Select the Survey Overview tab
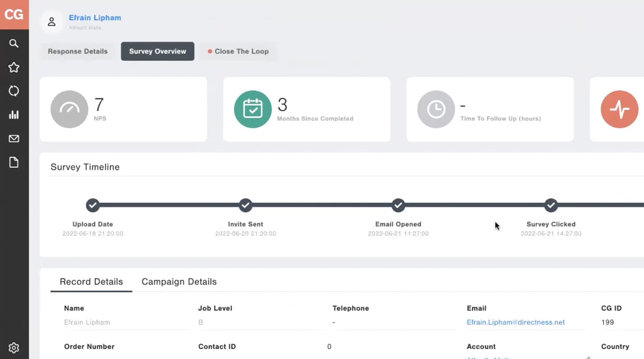 click(157, 51)
